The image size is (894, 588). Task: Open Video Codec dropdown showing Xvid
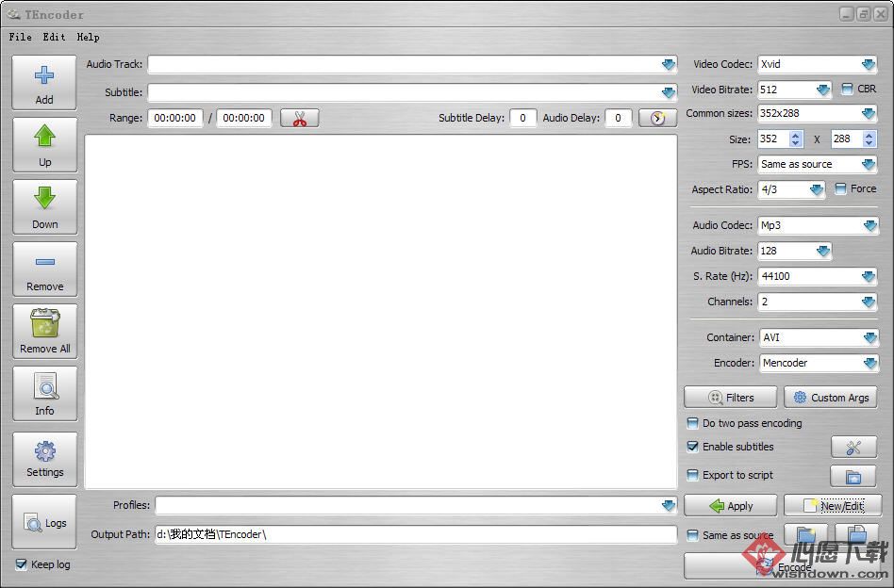tap(817, 64)
